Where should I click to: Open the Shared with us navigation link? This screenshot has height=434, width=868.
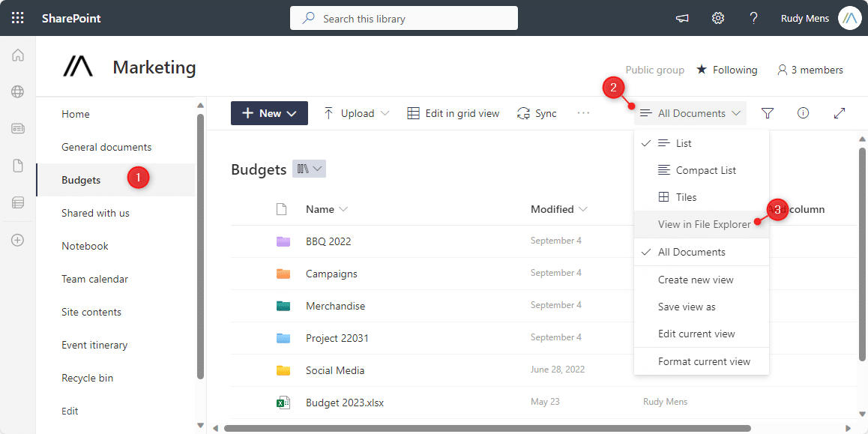coord(95,213)
